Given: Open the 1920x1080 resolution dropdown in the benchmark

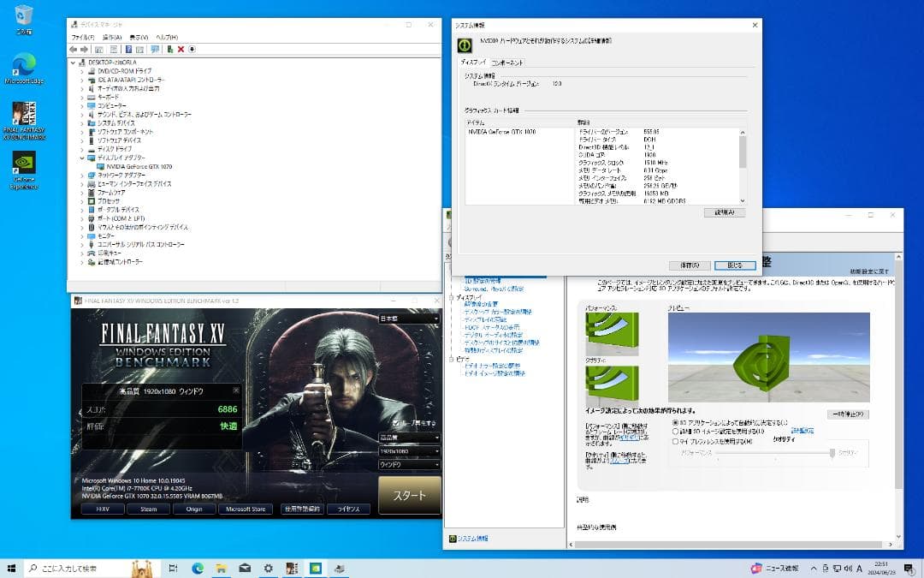Looking at the screenshot, I should click(x=408, y=450).
